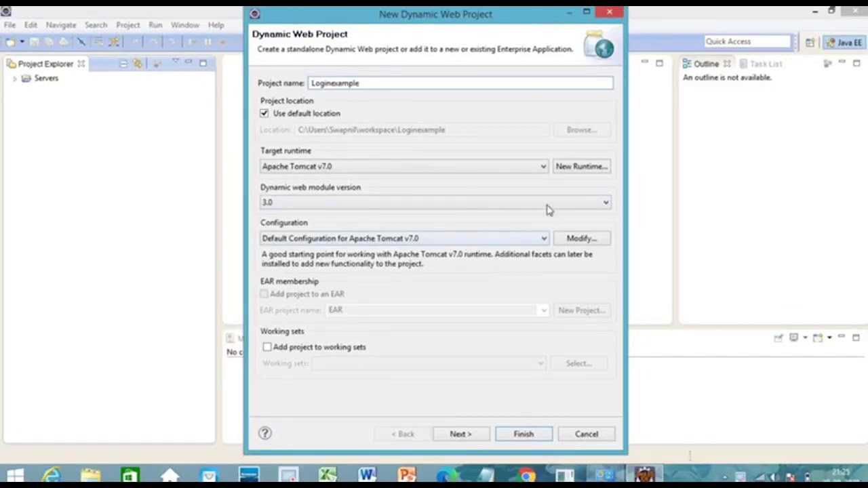Open the Run menu

point(156,25)
